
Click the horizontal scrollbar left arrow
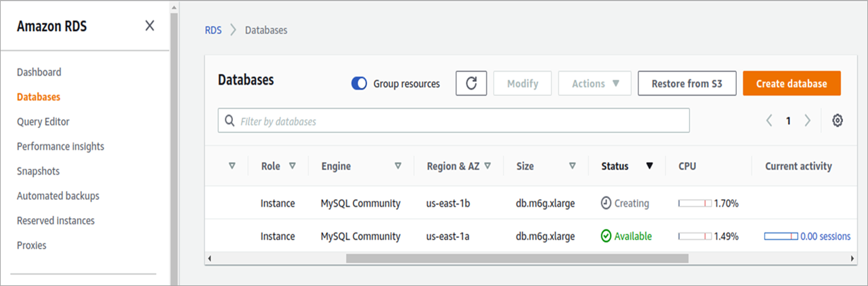click(x=209, y=258)
